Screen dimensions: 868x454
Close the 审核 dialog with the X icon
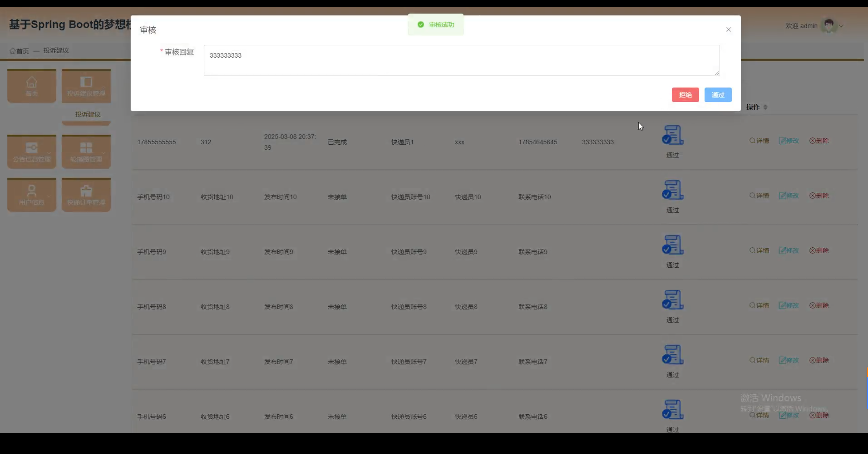[728, 29]
